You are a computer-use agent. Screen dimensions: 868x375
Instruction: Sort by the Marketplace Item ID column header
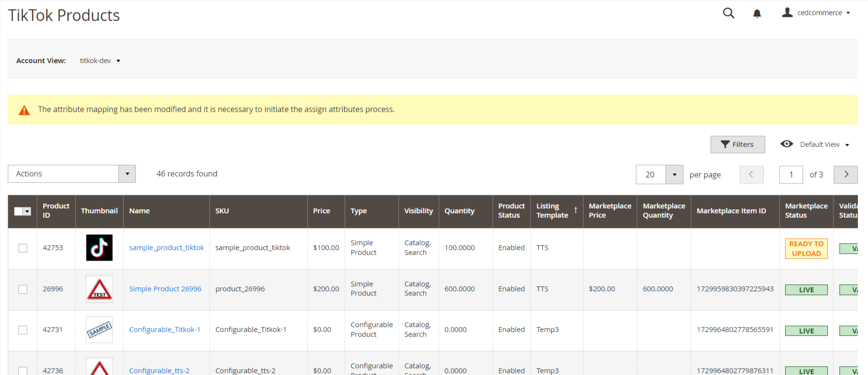click(x=735, y=211)
